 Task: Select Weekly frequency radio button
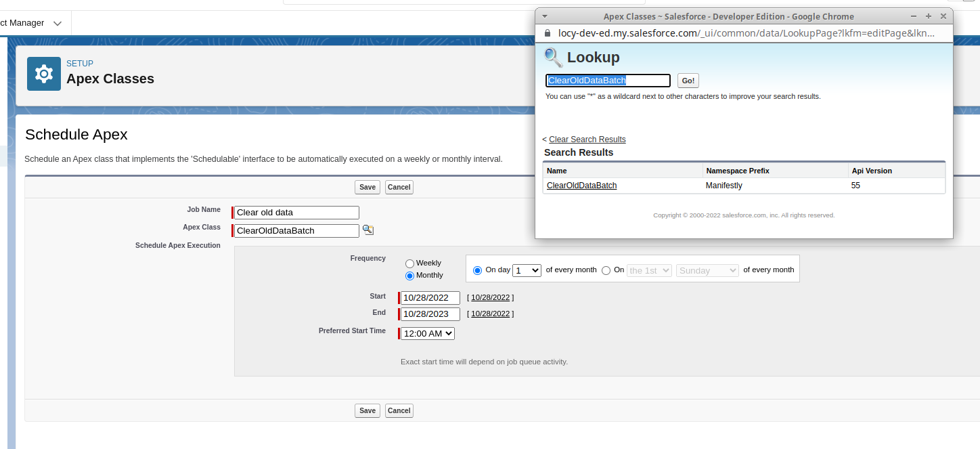pos(409,263)
